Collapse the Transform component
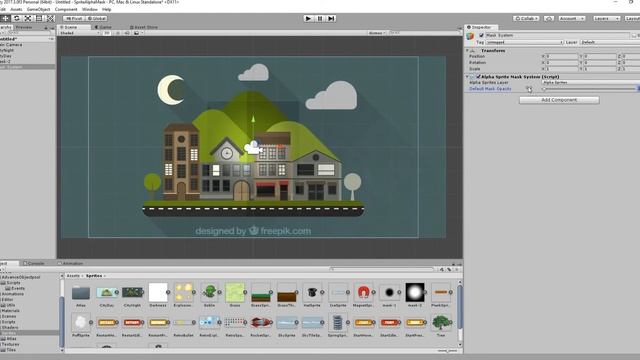The width and height of the screenshot is (640, 360). coord(467,51)
